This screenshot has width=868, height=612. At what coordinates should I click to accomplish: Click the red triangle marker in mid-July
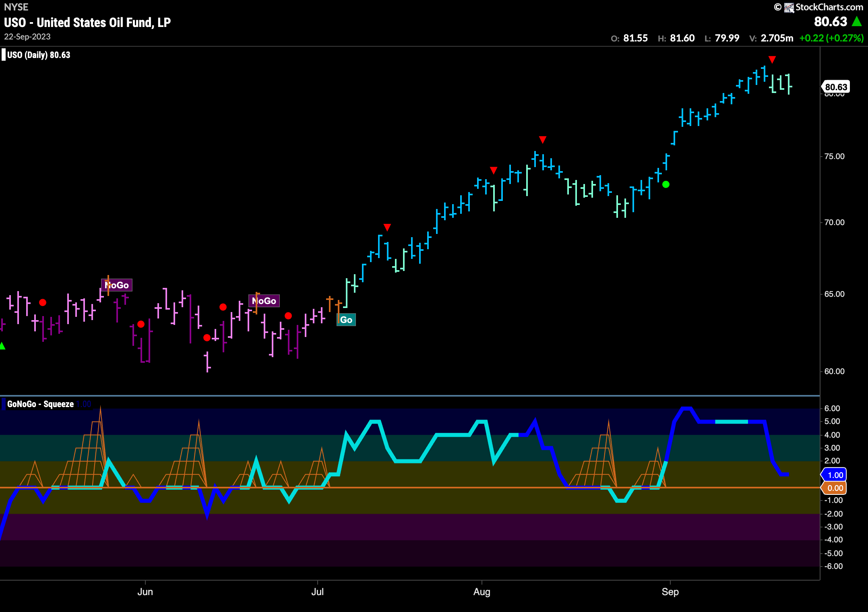coord(387,227)
